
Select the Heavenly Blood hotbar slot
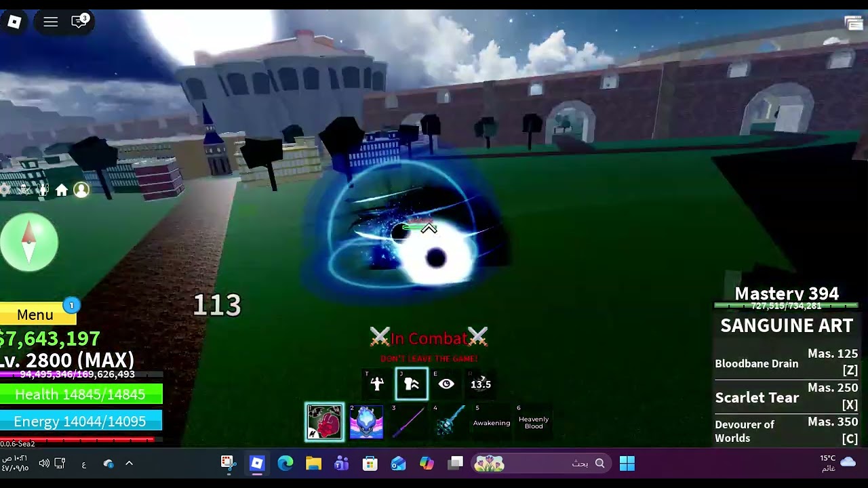534,422
